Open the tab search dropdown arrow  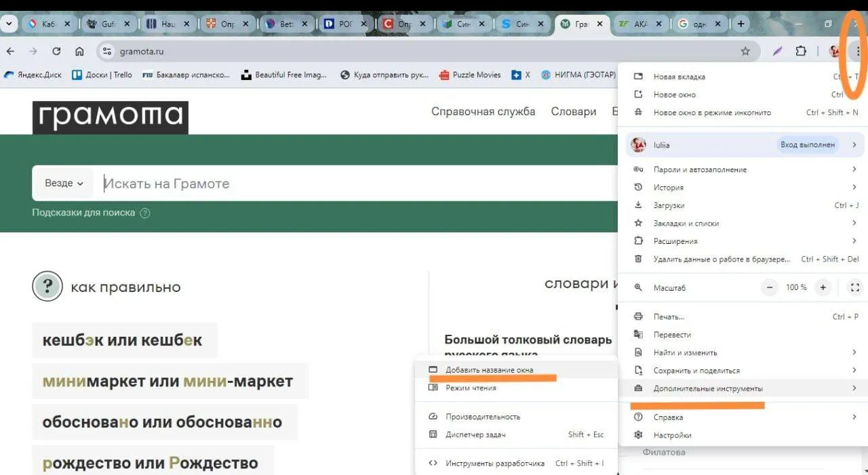[8, 24]
